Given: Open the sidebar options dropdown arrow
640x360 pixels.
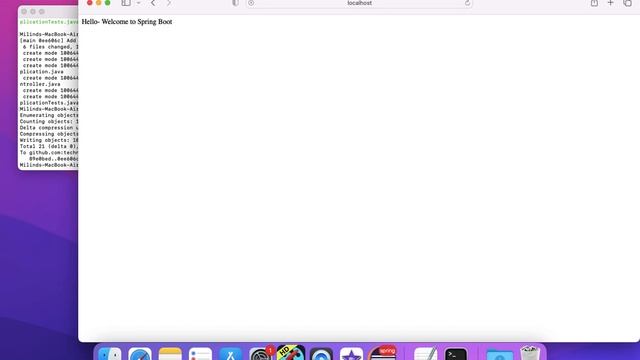Looking at the screenshot, I should click(x=138, y=3).
